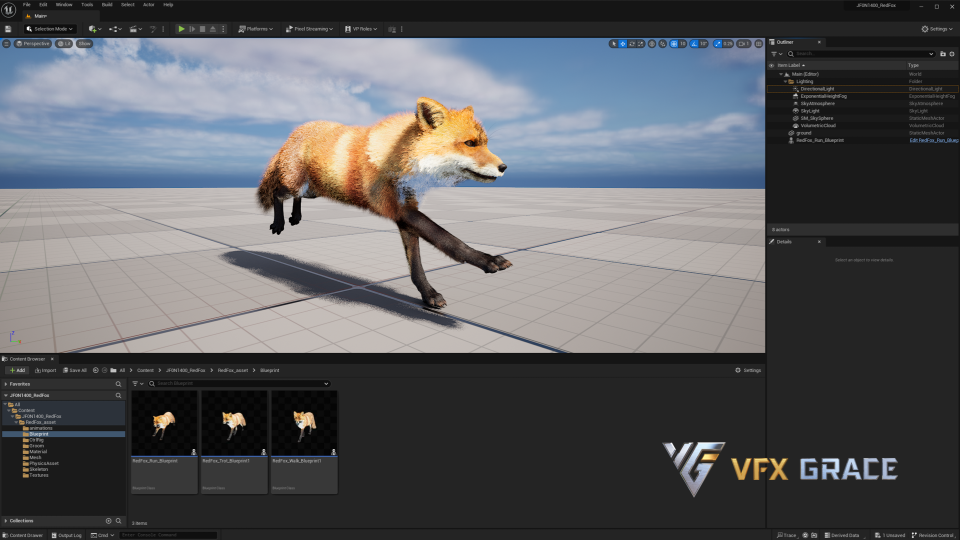
Task: Collapse the Lighting folder in Outliner
Action: (x=786, y=81)
